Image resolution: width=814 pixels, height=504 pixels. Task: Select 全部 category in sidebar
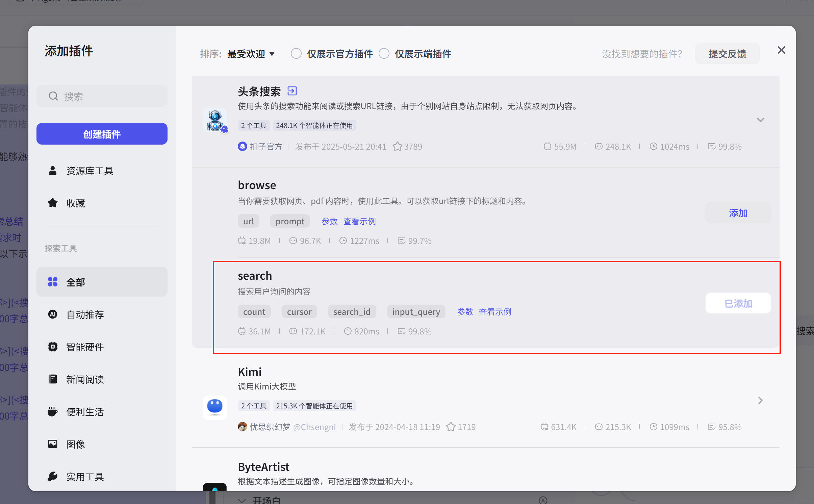point(102,282)
